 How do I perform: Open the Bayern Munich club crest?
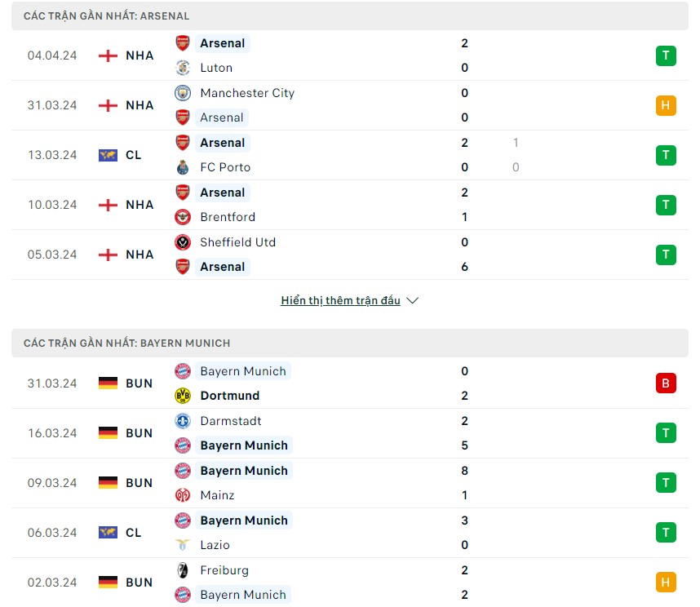[x=182, y=371]
